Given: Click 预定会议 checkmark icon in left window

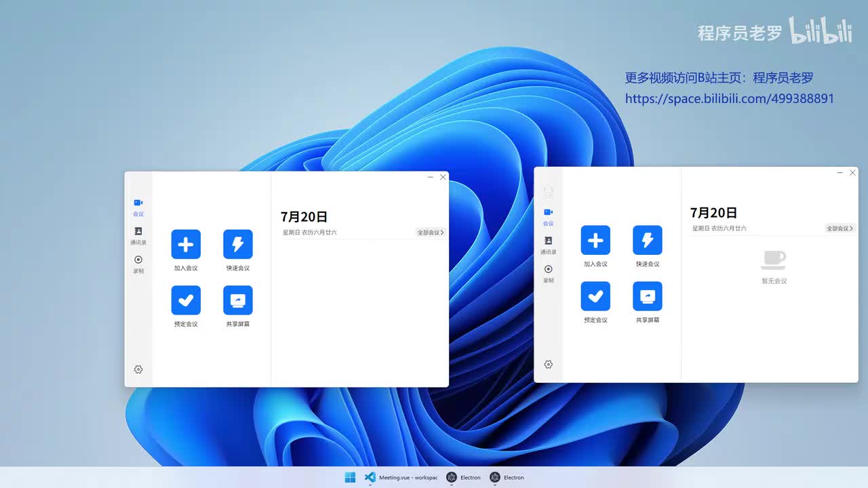Looking at the screenshot, I should (186, 300).
